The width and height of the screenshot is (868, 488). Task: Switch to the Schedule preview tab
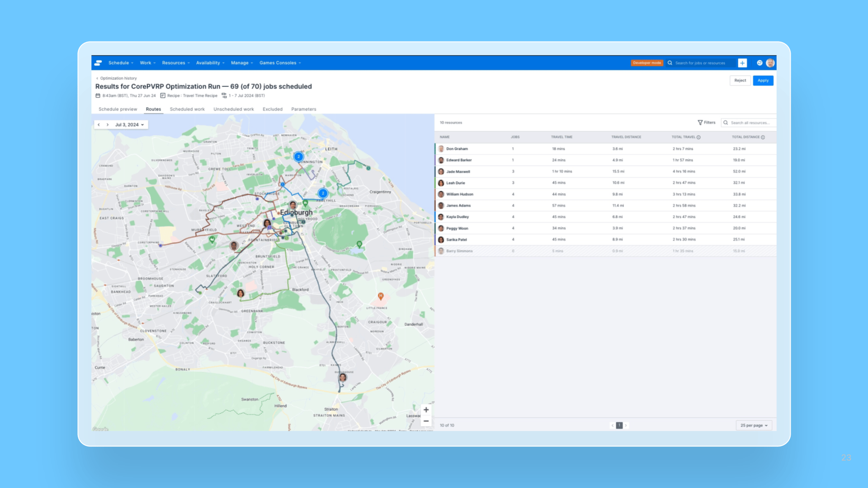pos(118,109)
